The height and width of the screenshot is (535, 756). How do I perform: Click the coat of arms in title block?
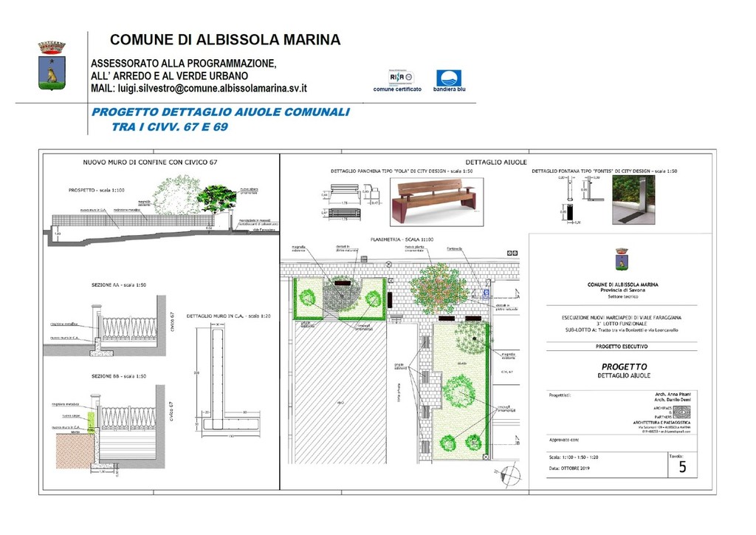pyautogui.click(x=623, y=261)
